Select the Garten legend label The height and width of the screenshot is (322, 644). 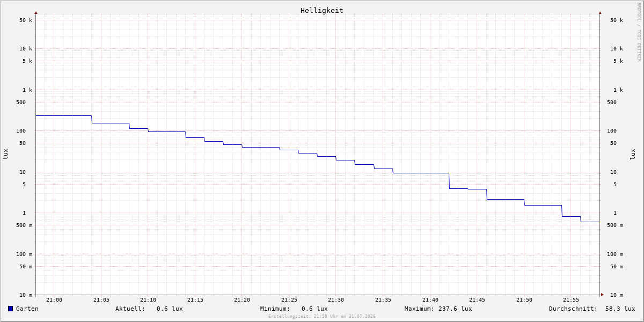pyautogui.click(x=27, y=309)
